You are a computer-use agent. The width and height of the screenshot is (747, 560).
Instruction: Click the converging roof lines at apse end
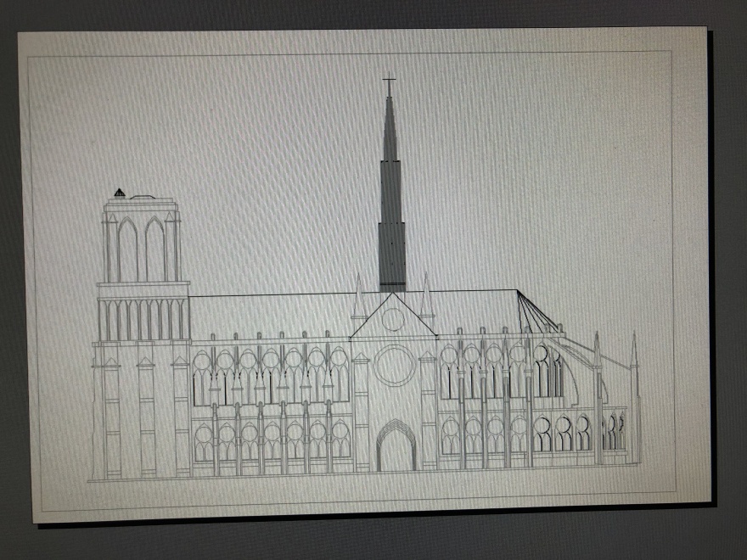click(536, 312)
